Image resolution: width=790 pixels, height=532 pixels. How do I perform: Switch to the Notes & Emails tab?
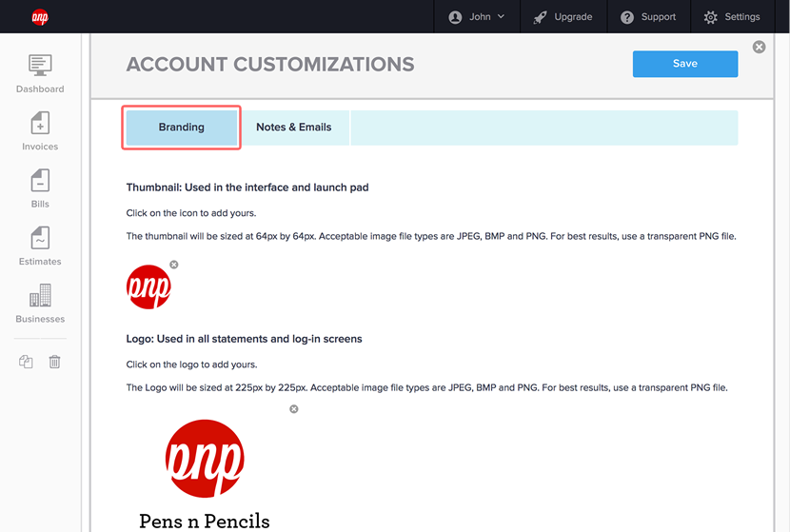tap(294, 128)
